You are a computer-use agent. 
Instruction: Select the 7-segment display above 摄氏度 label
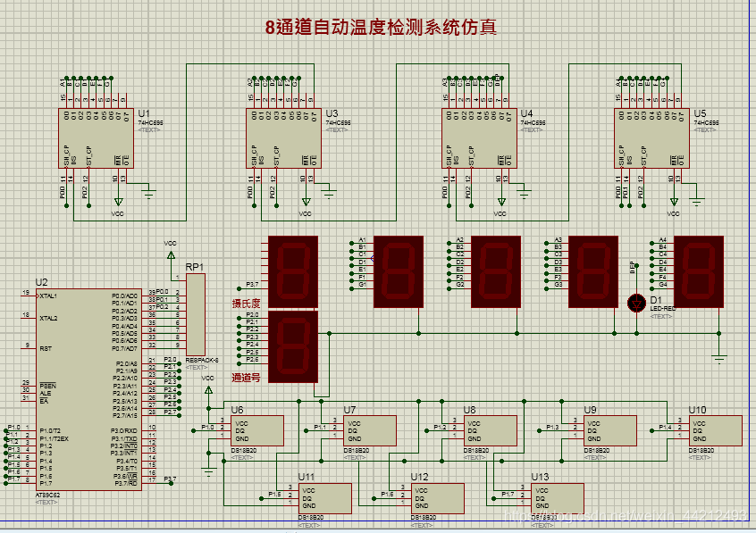coord(293,271)
